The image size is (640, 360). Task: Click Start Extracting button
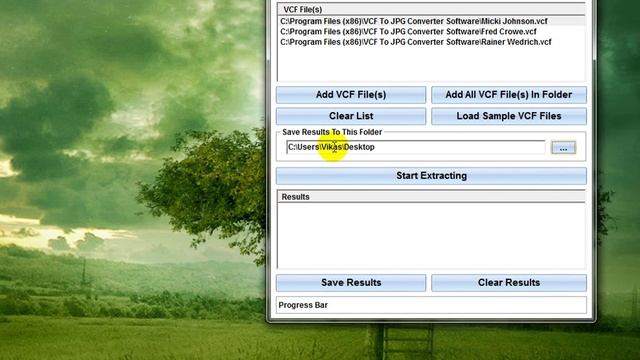[x=431, y=176]
